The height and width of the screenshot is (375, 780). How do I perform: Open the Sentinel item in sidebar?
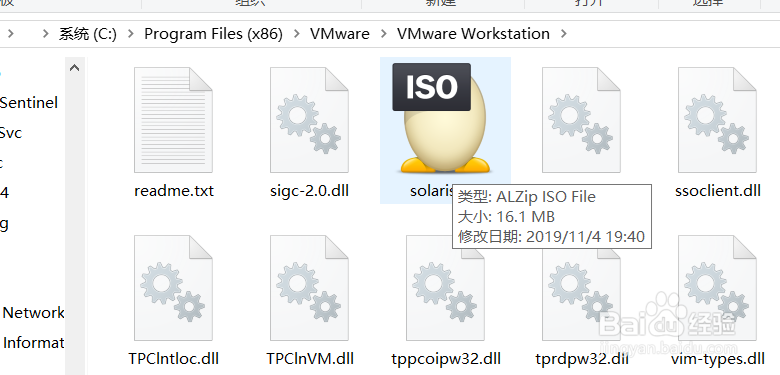29,103
